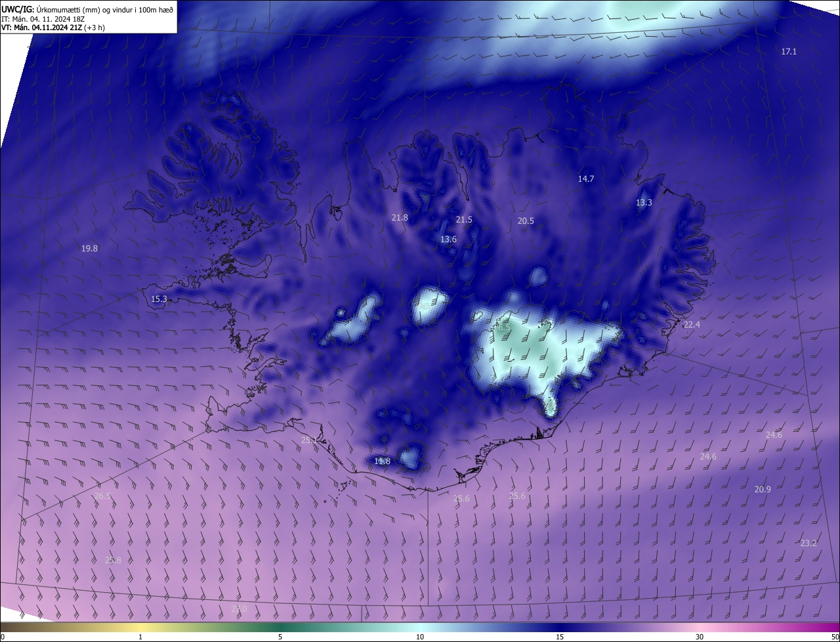Click the legend tick label 5
The width and height of the screenshot is (840, 642).
tap(280, 637)
